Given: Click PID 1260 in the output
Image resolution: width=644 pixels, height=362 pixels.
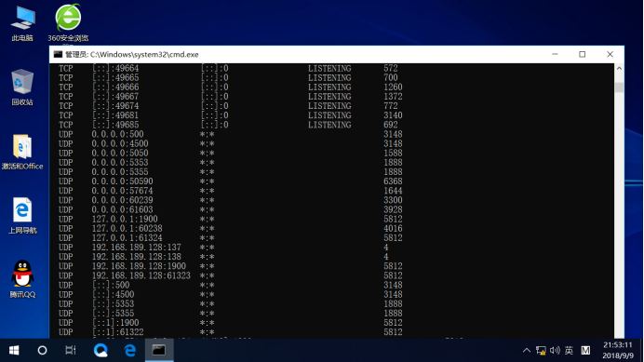Looking at the screenshot, I should click(x=393, y=87).
